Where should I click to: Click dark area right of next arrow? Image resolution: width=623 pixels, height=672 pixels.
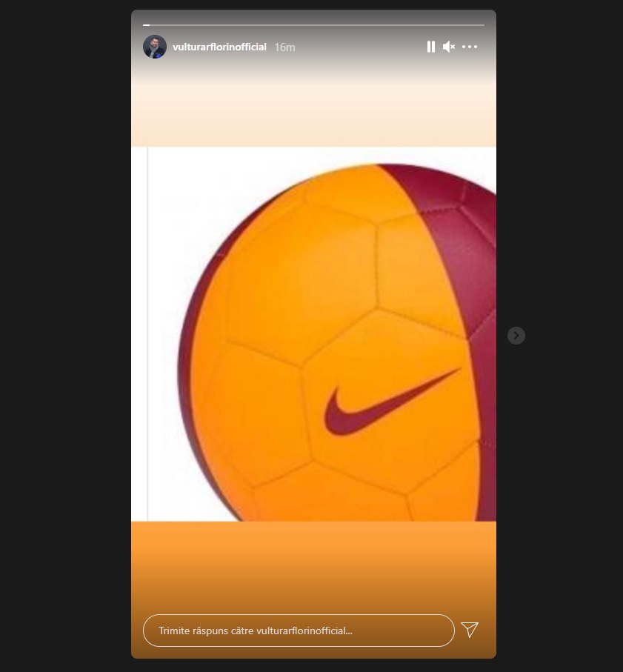574,336
